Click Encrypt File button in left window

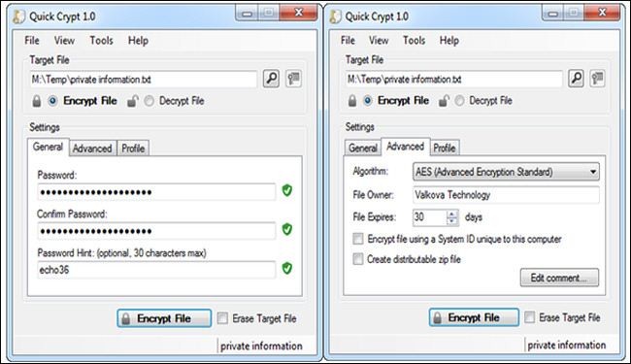tap(164, 318)
